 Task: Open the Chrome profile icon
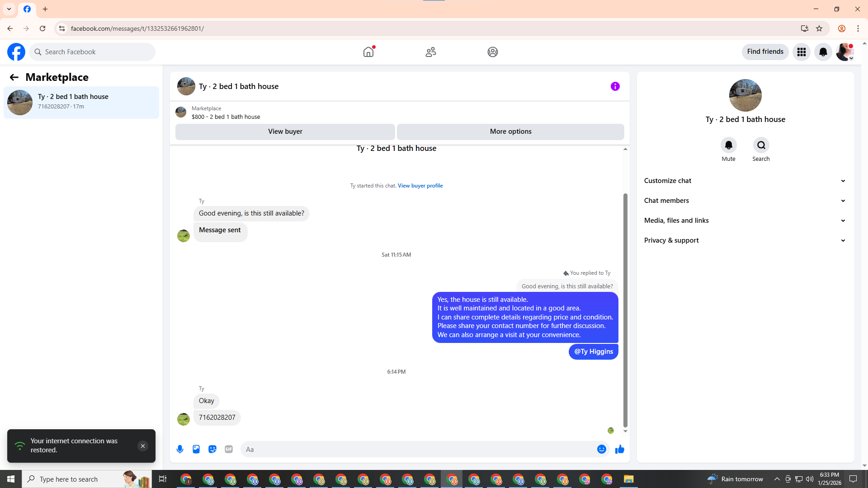pyautogui.click(x=842, y=28)
